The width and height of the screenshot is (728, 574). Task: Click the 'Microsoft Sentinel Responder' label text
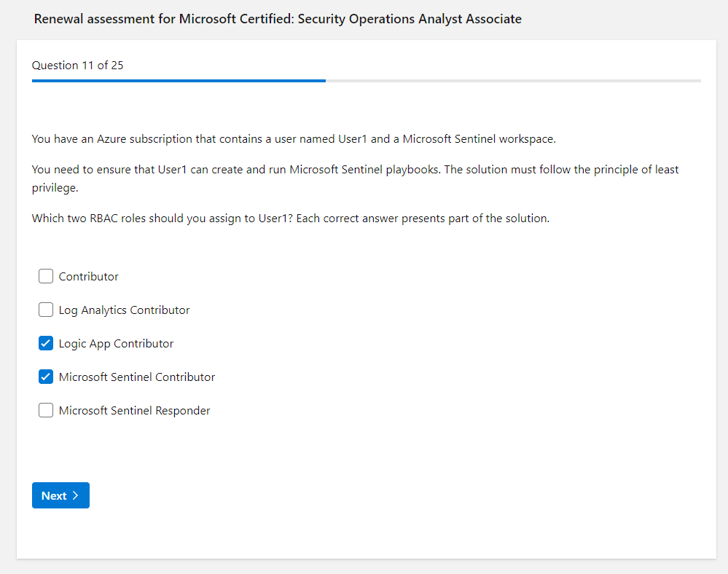tap(134, 411)
